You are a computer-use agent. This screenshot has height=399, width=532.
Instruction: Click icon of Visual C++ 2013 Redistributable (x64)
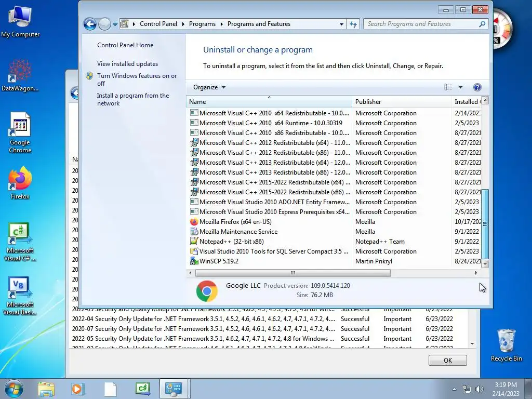[194, 162]
